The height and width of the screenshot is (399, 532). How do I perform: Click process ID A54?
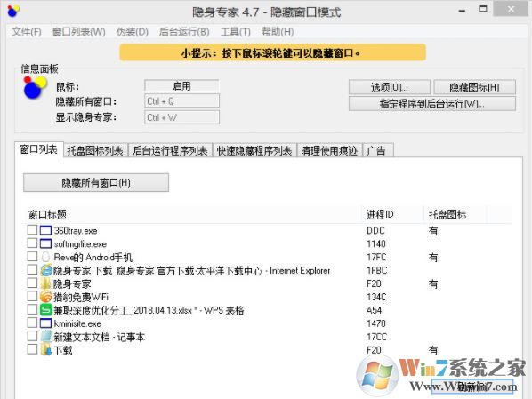pyautogui.click(x=375, y=310)
